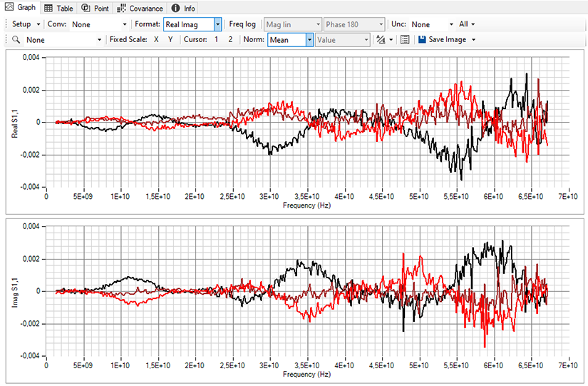Click the Graph tab icon
The image size is (588, 386).
[9, 8]
